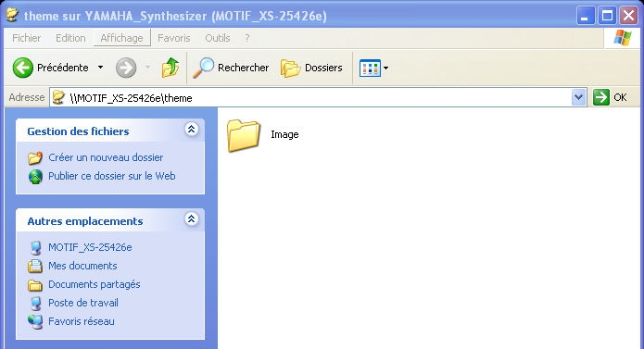Click the views grid icon in toolbar
The width and height of the screenshot is (644, 349).
tap(370, 69)
